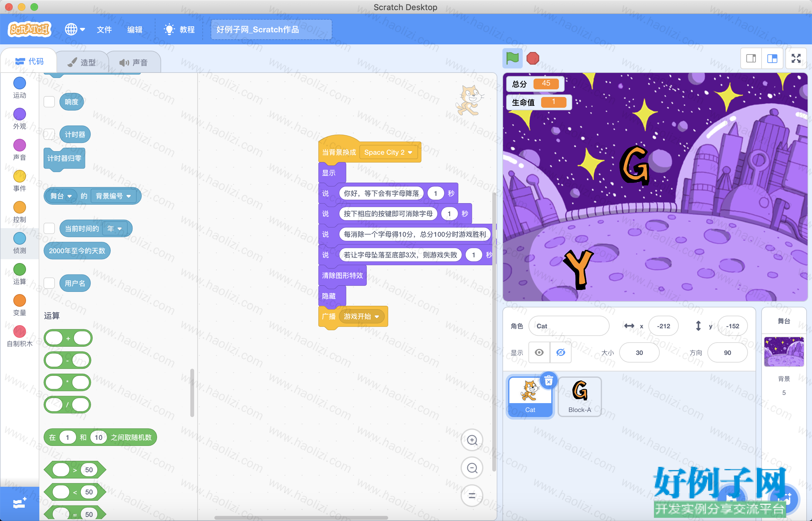
Task: Delete the Cat sprite with trash icon
Action: 549,381
